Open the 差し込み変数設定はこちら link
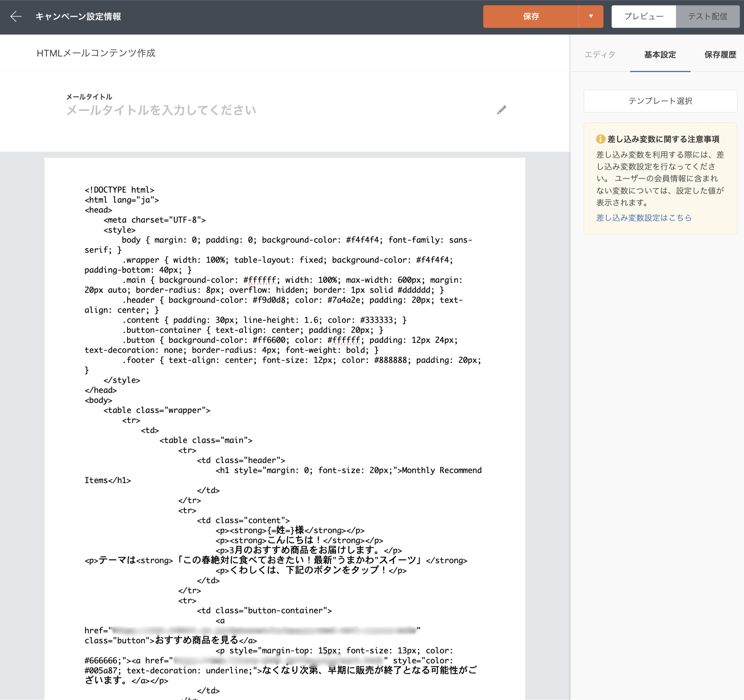744x700 pixels. [x=643, y=217]
